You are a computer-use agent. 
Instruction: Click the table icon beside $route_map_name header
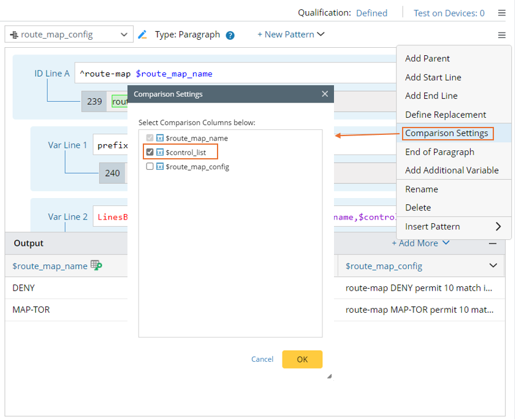(x=96, y=265)
